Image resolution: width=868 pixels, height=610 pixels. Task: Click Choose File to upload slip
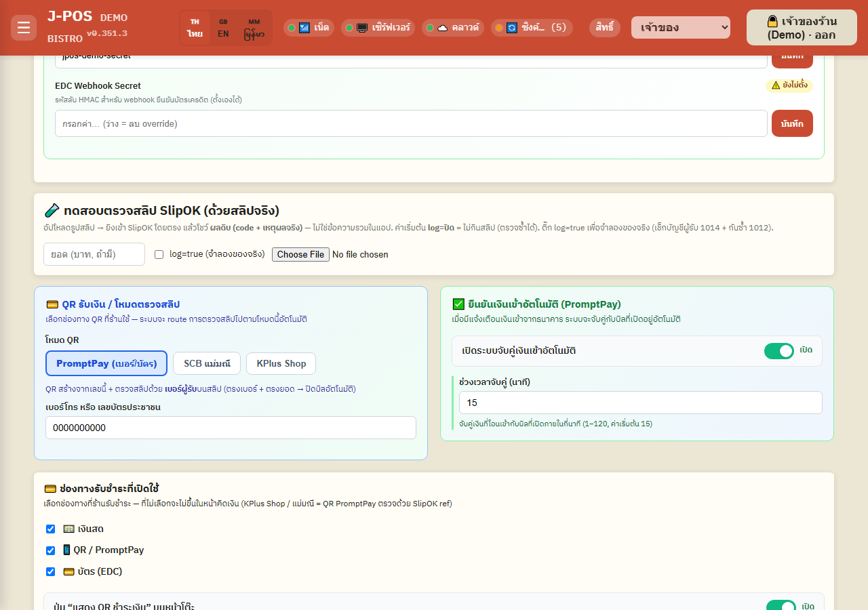pos(300,254)
